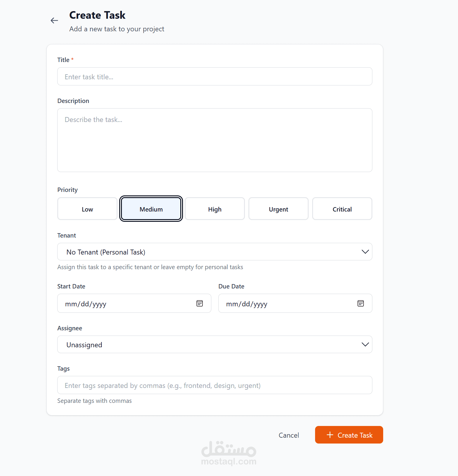
Task: Click the Tenant dropdown chevron arrow
Action: (x=365, y=252)
